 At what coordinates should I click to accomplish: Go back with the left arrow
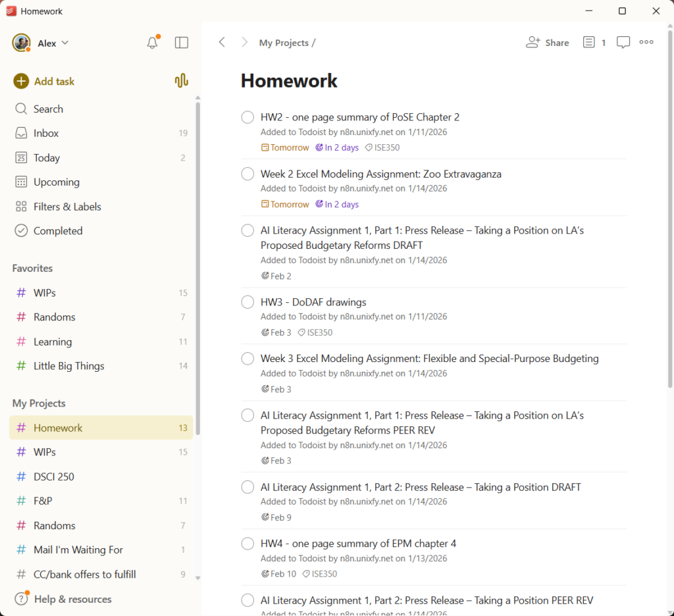(x=222, y=43)
